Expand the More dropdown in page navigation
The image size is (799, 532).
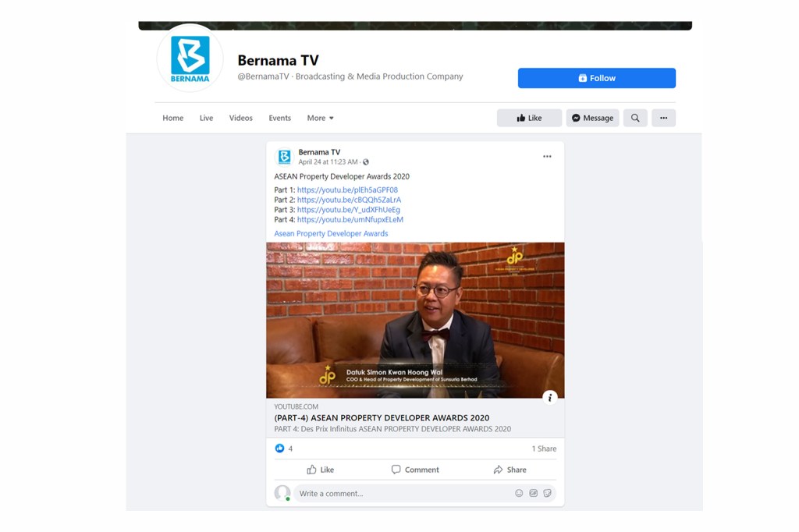click(320, 118)
